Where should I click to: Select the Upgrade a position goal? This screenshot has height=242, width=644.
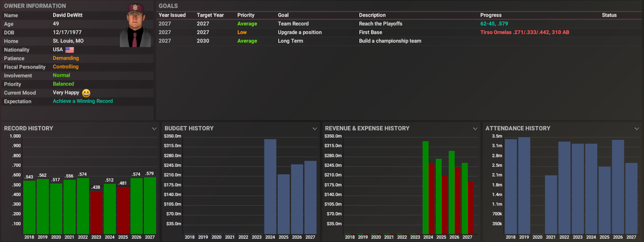pos(399,32)
